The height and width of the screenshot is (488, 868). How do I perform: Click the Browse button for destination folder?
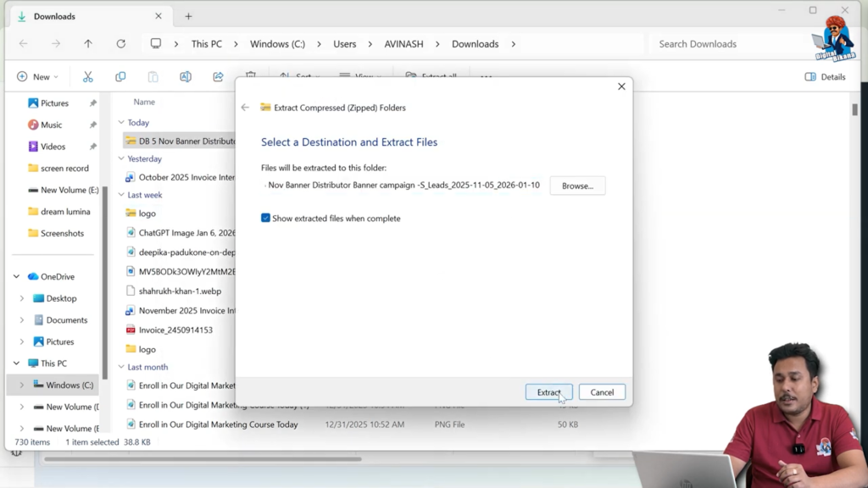coord(577,186)
